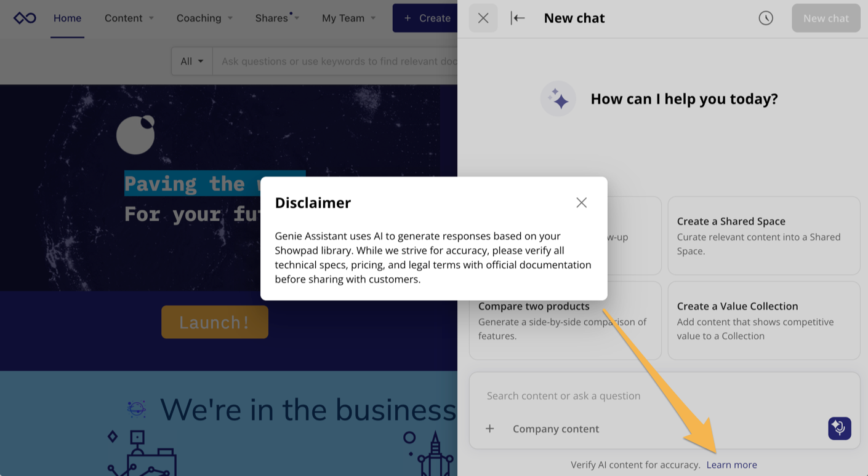Close the Genie Assistant chat panel

(x=483, y=18)
